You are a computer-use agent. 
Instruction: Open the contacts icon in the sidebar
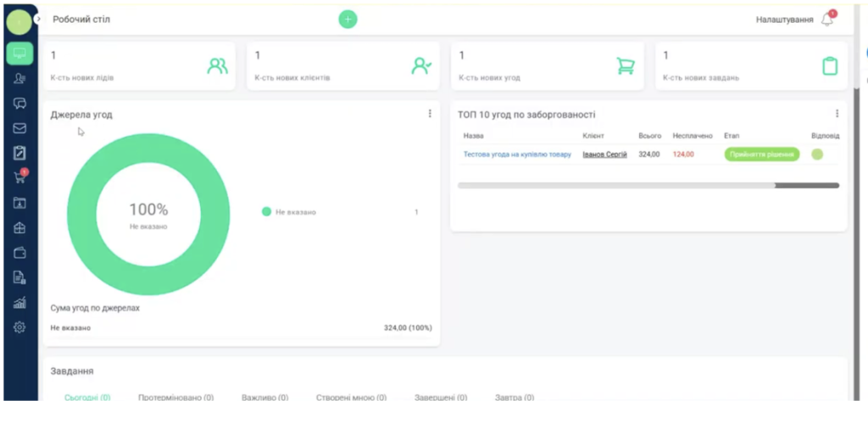click(19, 79)
